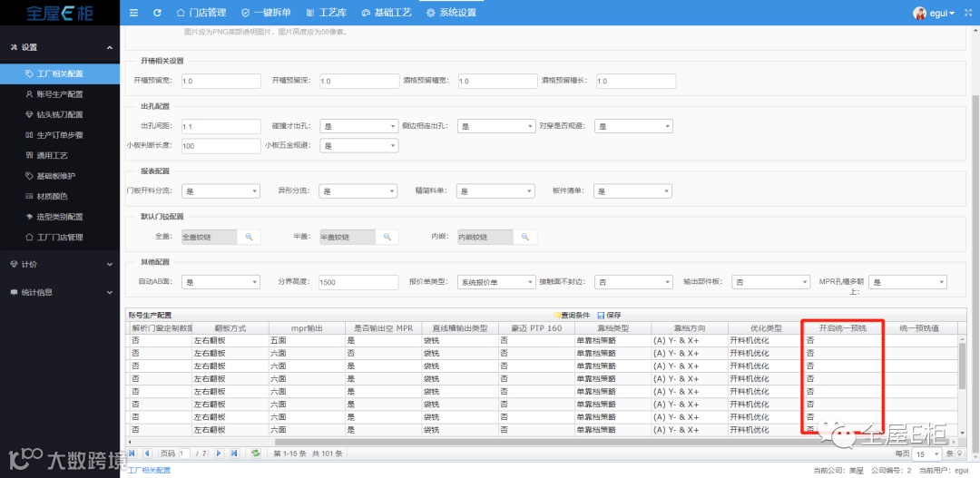Screen dimensions: 980x478
Task: Click the 小板判断长度 input field
Action: point(220,146)
